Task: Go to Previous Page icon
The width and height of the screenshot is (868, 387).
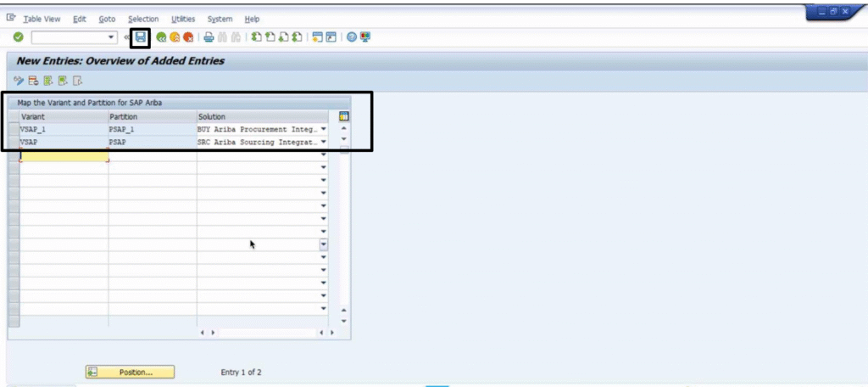Action: [x=270, y=37]
